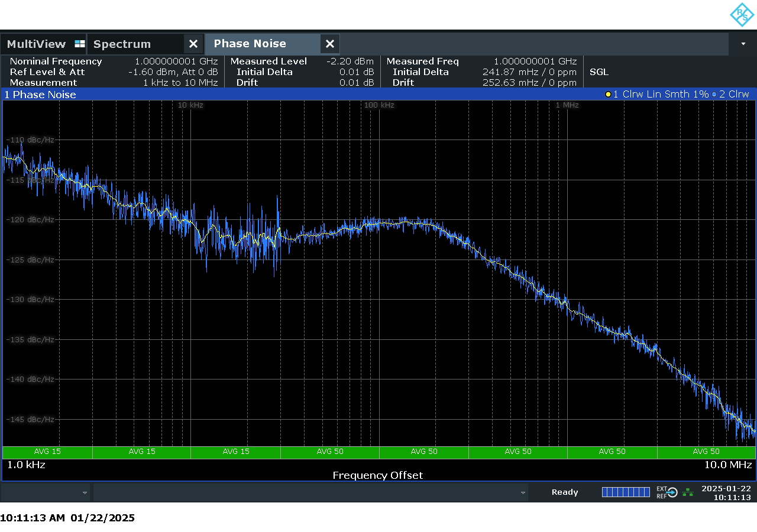The height and width of the screenshot is (532, 757).
Task: Click the first AVG 15 segment
Action: pos(47,452)
